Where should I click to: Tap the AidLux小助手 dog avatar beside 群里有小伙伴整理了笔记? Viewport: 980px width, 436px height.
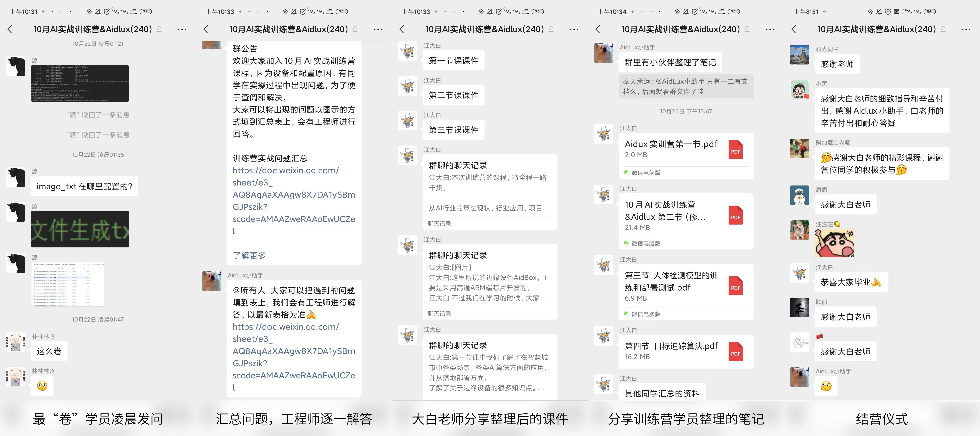click(603, 53)
